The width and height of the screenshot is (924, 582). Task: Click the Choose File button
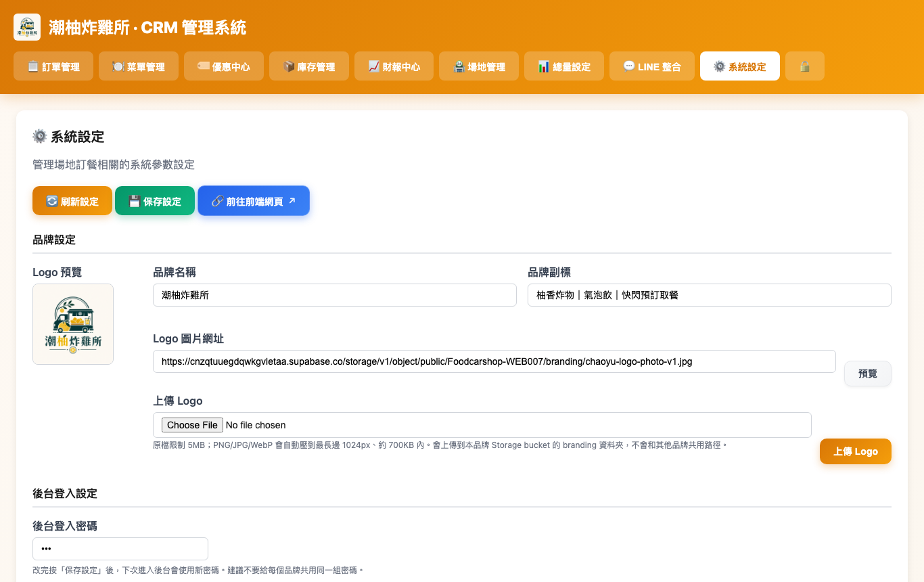tap(192, 425)
